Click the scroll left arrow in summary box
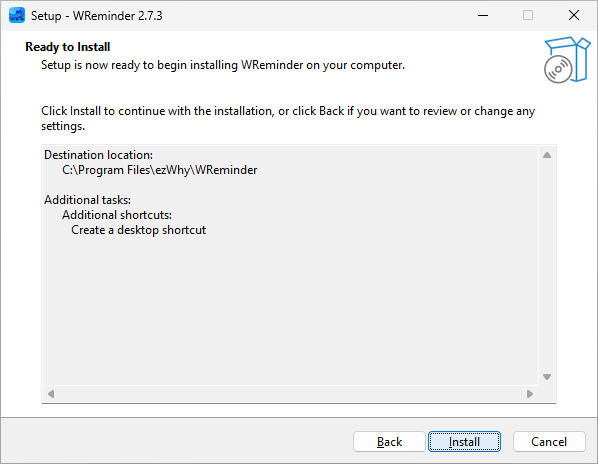Viewport: 598px width, 464px height. pos(51,394)
